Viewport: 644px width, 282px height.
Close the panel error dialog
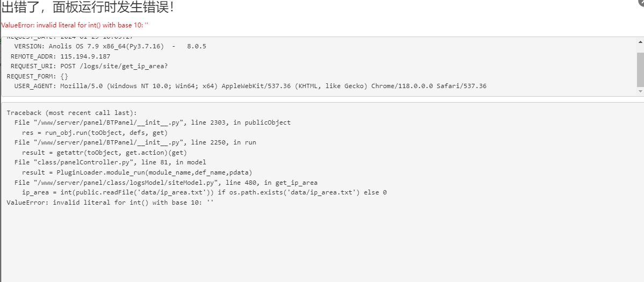tap(641, 2)
